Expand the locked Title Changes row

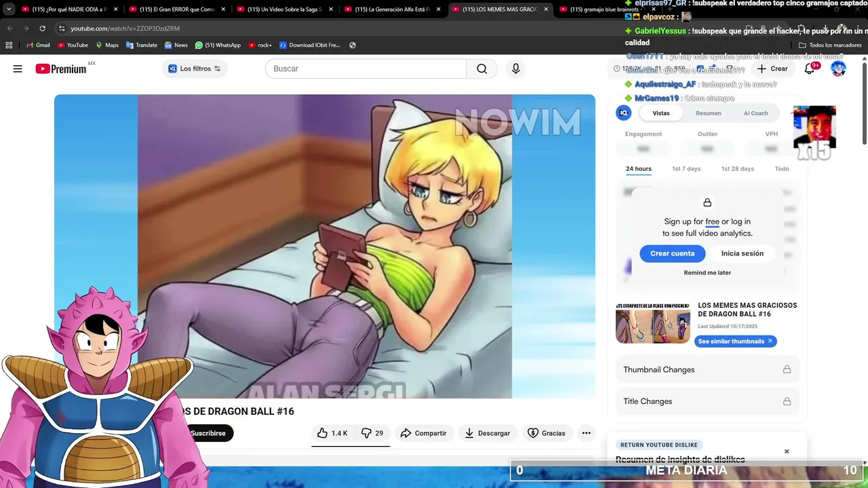(707, 401)
